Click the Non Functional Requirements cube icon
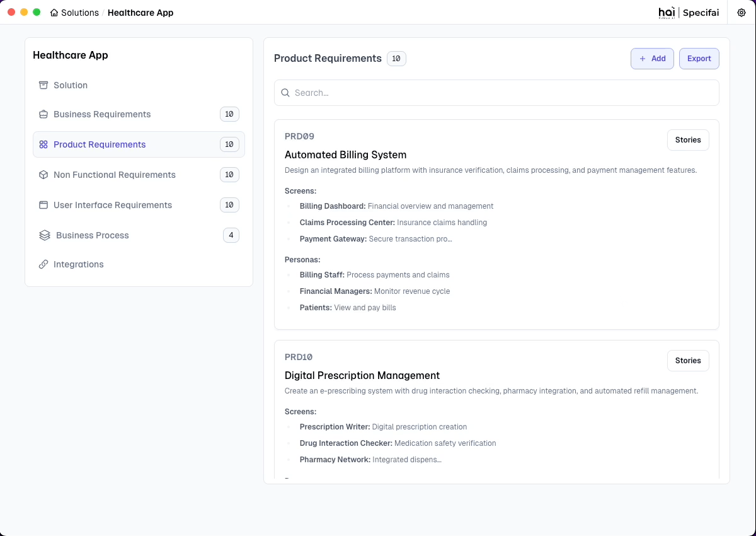 click(43, 175)
